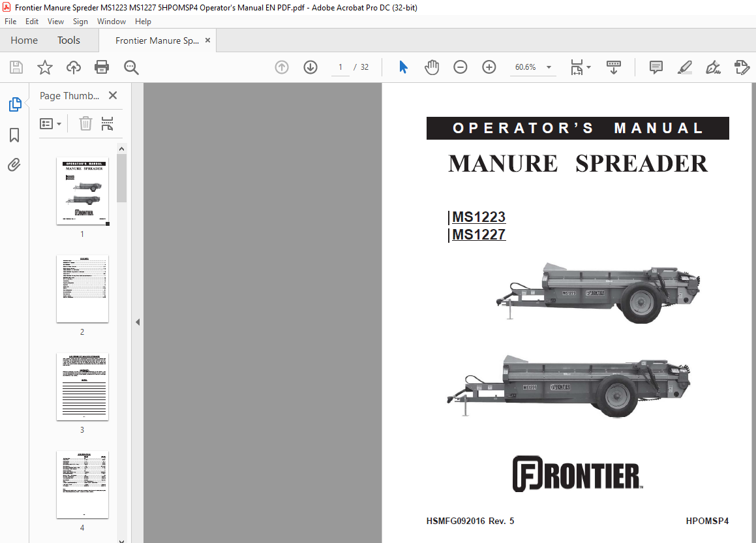Viewport: 756px width, 543px height.
Task: Expand fit page dropdown arrow
Action: pyautogui.click(x=589, y=67)
